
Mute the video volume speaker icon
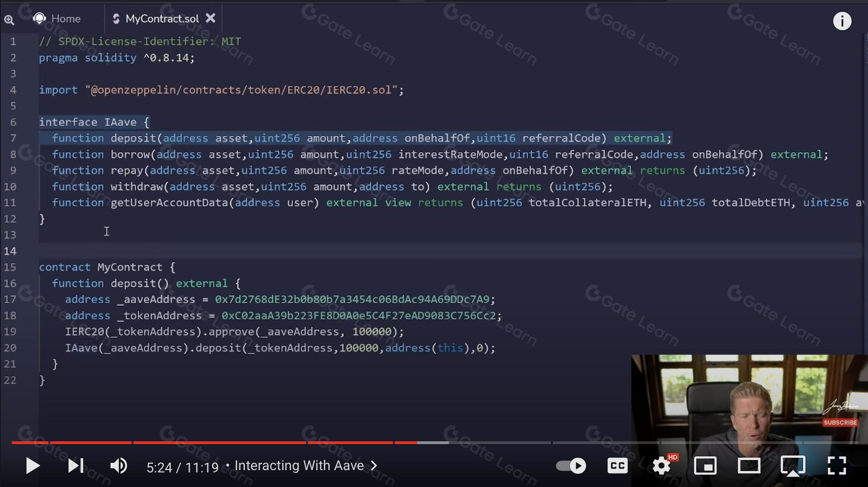[x=118, y=466]
